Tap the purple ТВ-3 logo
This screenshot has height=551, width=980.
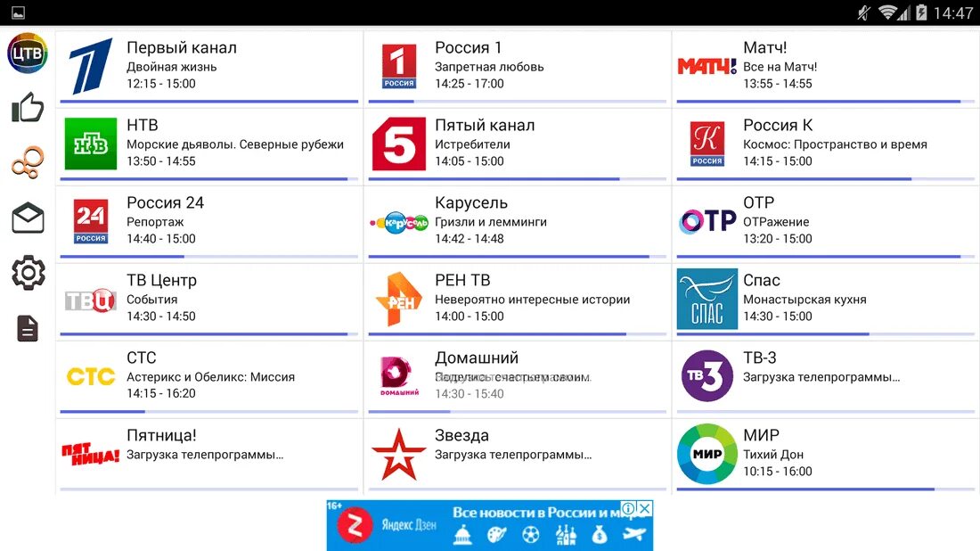pyautogui.click(x=706, y=376)
